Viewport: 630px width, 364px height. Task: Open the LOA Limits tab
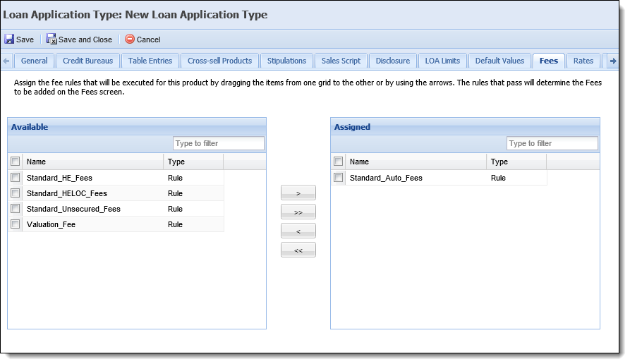click(x=443, y=61)
